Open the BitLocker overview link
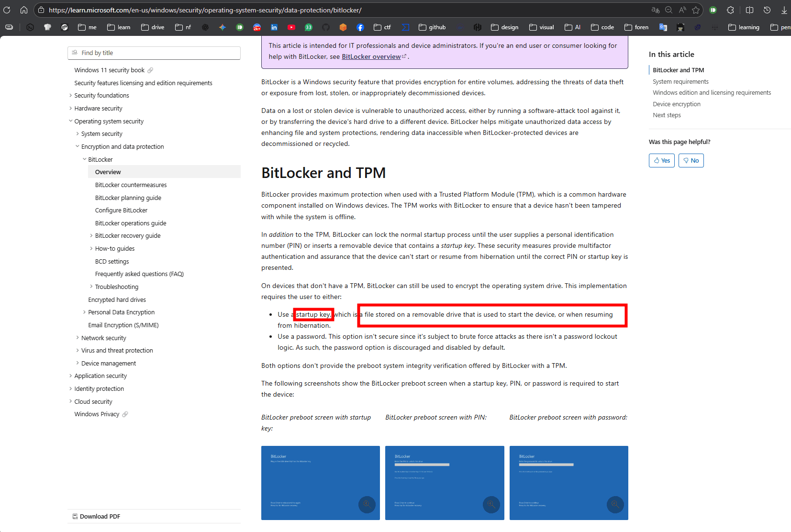Screen dimensions: 791x532 click(x=371, y=57)
